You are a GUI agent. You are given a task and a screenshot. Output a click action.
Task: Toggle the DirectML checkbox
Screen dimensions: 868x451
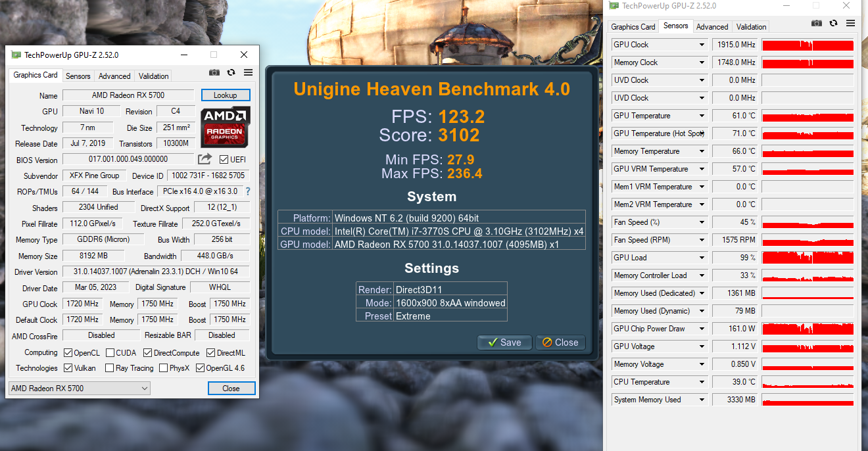[210, 353]
